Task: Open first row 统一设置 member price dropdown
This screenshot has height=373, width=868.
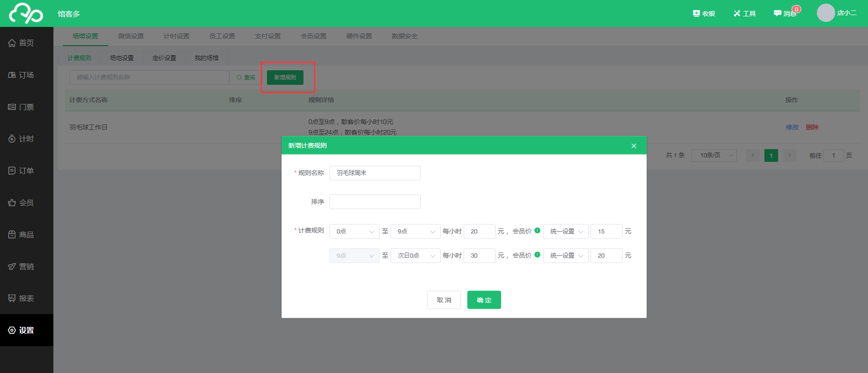Action: (x=565, y=232)
